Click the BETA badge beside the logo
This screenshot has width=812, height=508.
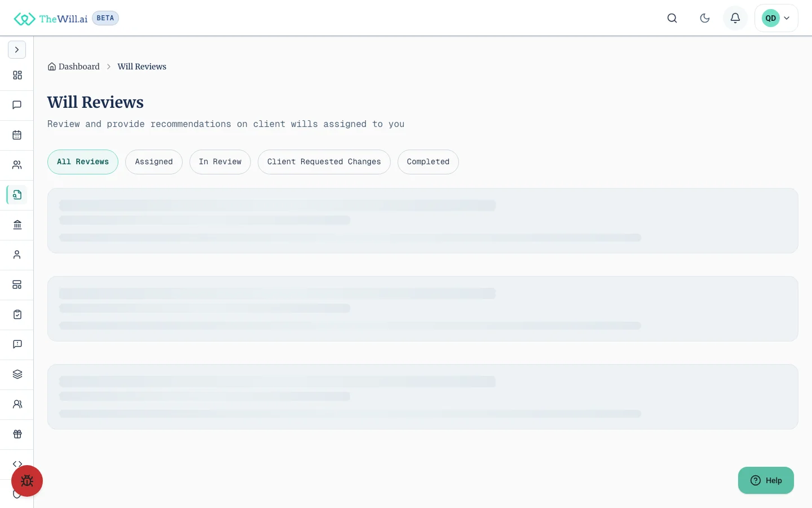(x=105, y=18)
